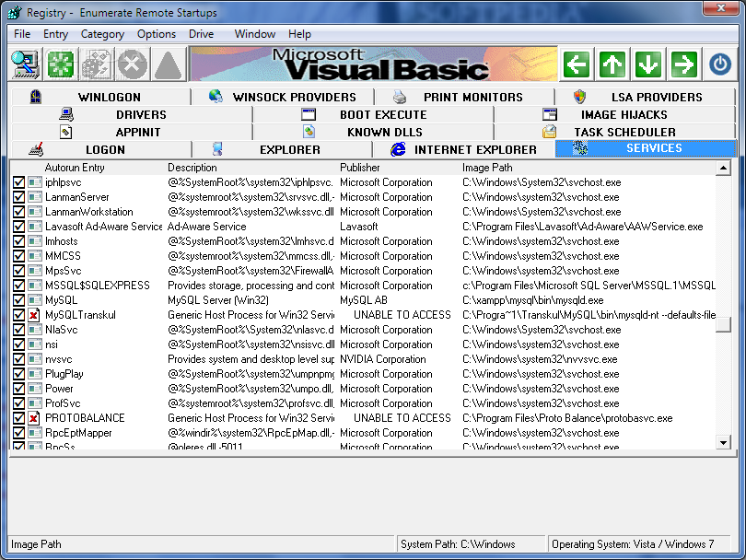Switch to the LOGON tab

click(99, 149)
